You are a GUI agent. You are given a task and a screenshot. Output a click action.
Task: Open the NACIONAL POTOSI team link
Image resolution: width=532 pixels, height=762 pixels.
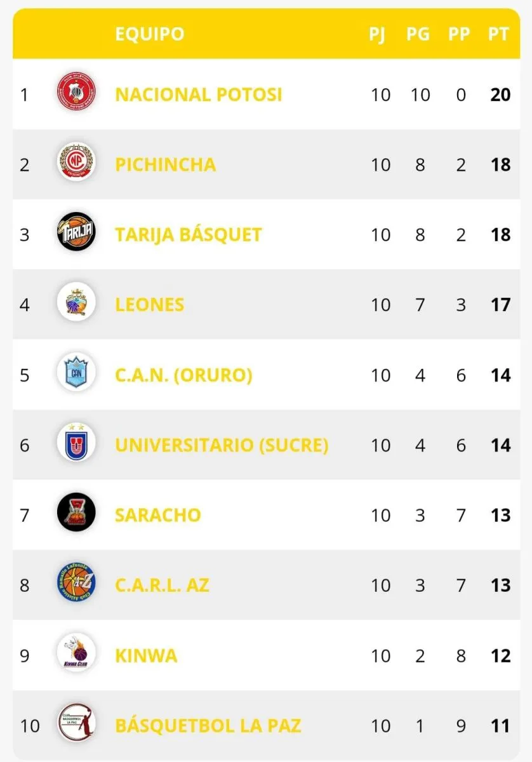pos(198,95)
